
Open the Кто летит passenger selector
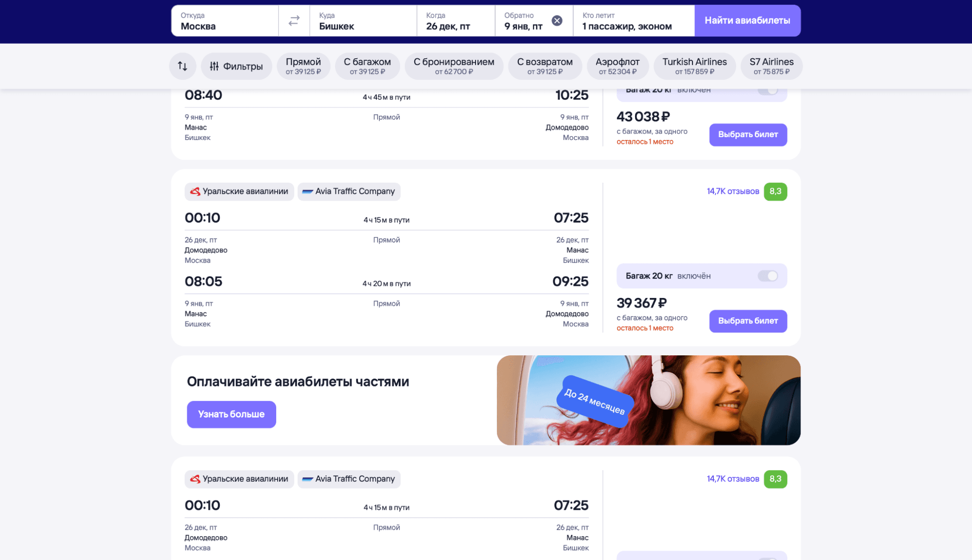633,21
